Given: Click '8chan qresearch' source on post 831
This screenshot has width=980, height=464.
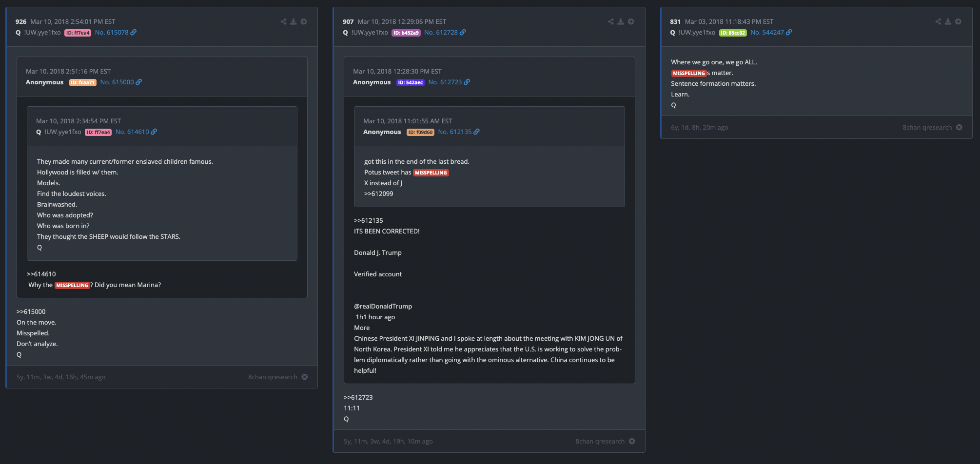Looking at the screenshot, I should click(927, 127).
